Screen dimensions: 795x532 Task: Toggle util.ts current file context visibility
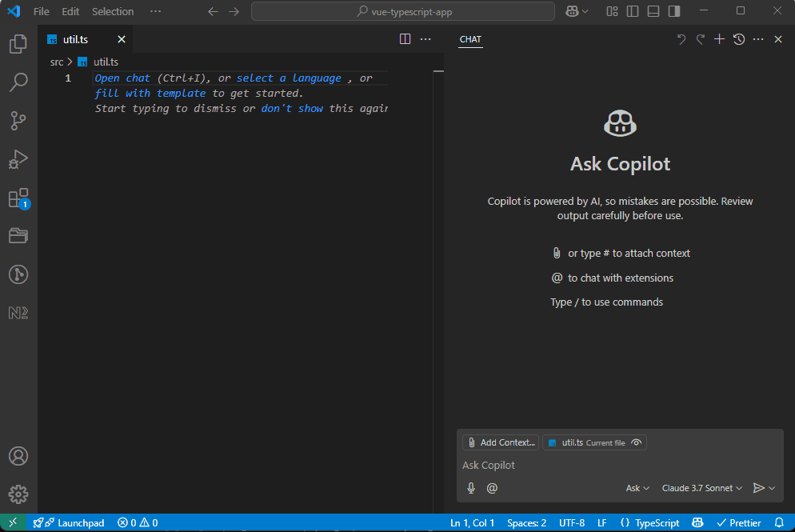coord(637,442)
